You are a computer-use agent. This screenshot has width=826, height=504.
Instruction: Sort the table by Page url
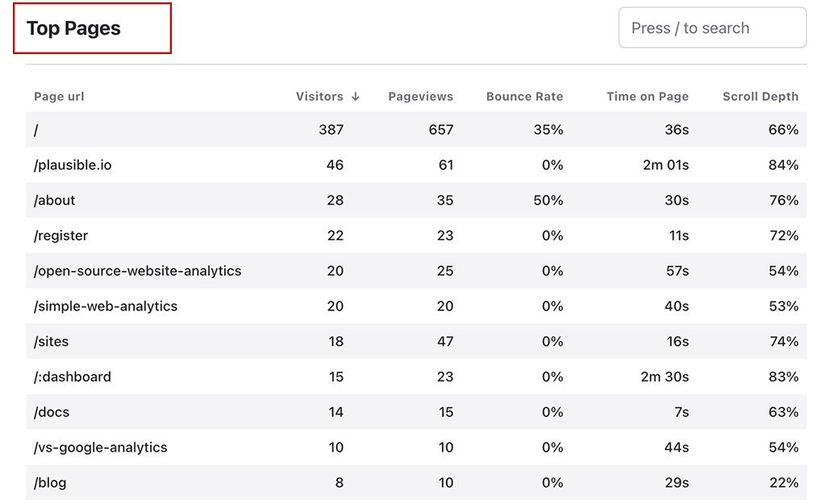click(58, 96)
